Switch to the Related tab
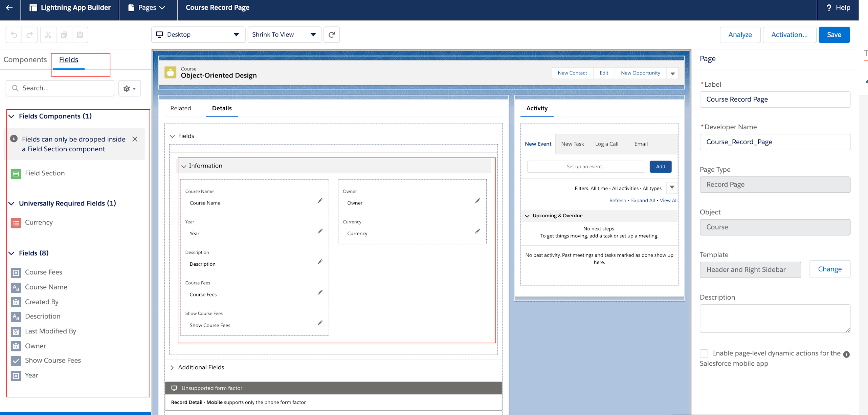Viewport: 868px width, 415px height. click(x=181, y=108)
